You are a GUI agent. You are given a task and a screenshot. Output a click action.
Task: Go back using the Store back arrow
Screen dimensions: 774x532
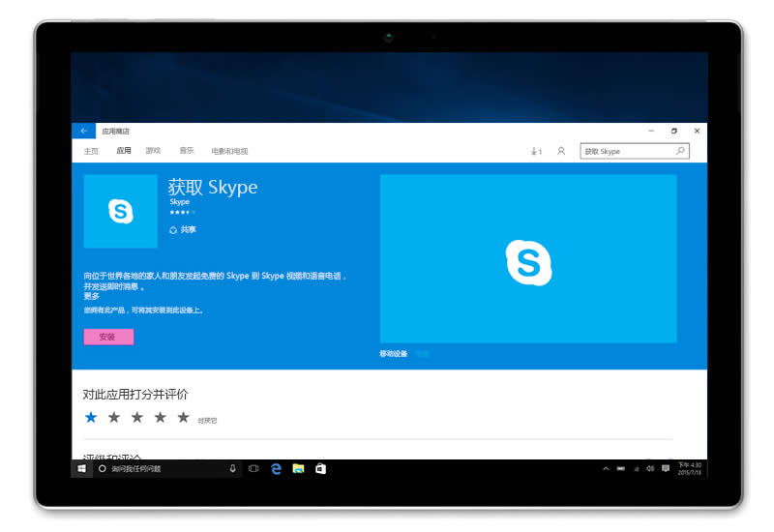[x=84, y=131]
